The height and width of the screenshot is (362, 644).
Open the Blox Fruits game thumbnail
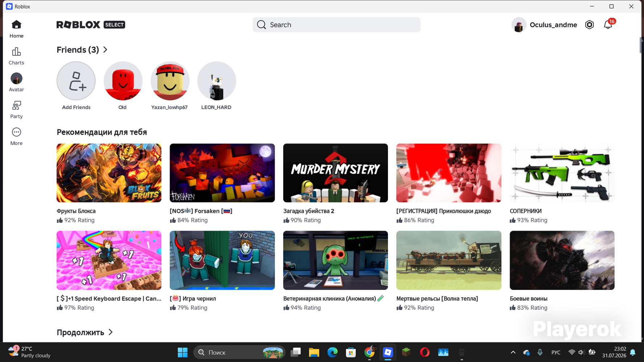[x=109, y=173]
